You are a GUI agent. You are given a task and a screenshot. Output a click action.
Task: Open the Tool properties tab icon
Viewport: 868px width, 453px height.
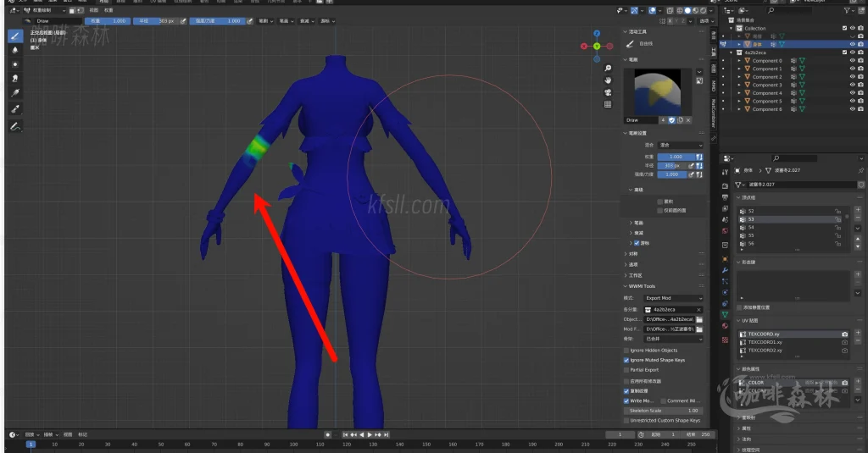(x=726, y=172)
